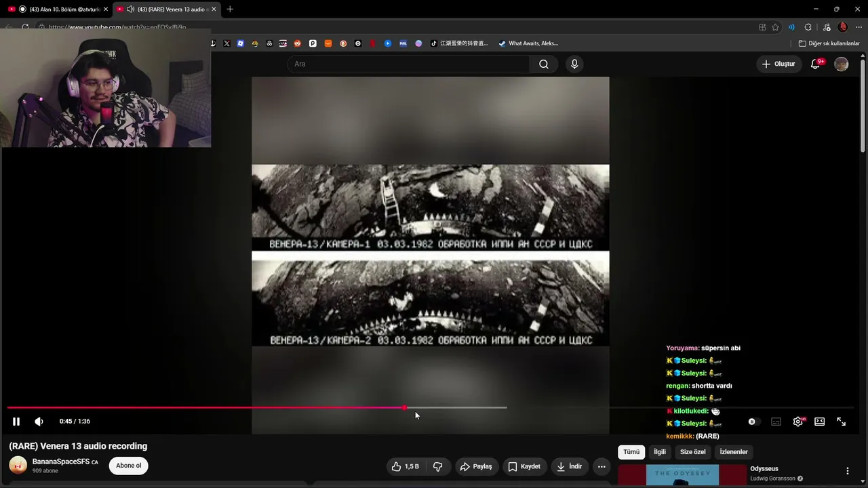
Task: Open the browser profile avatar
Action: coord(842,27)
